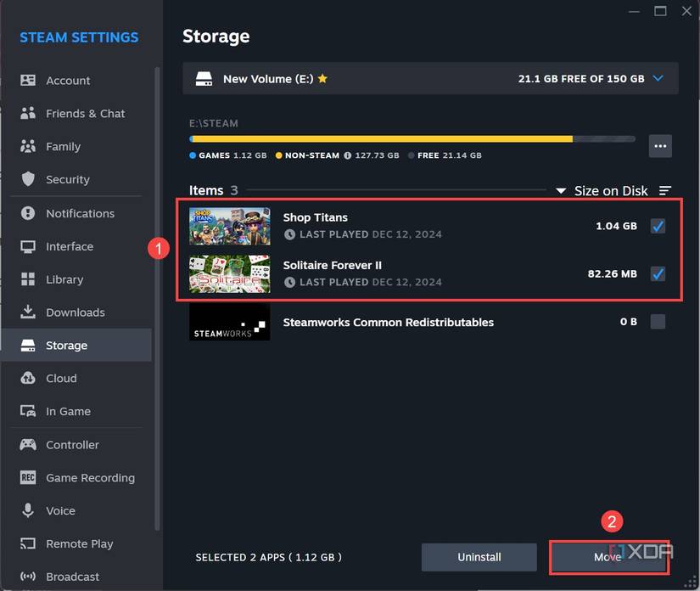Open Cloud settings

(x=76, y=378)
